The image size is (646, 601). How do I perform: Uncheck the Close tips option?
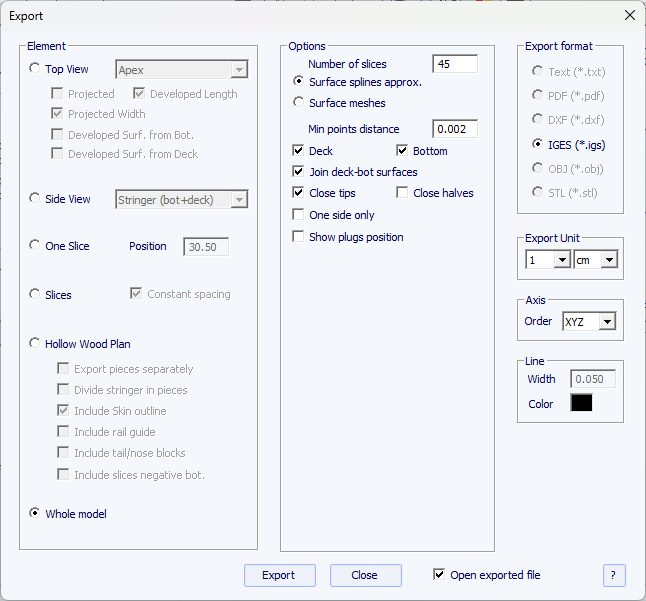point(298,192)
